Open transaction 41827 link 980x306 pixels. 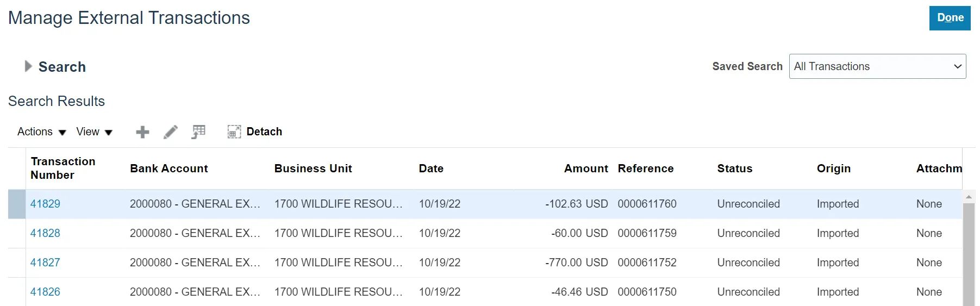(x=45, y=263)
